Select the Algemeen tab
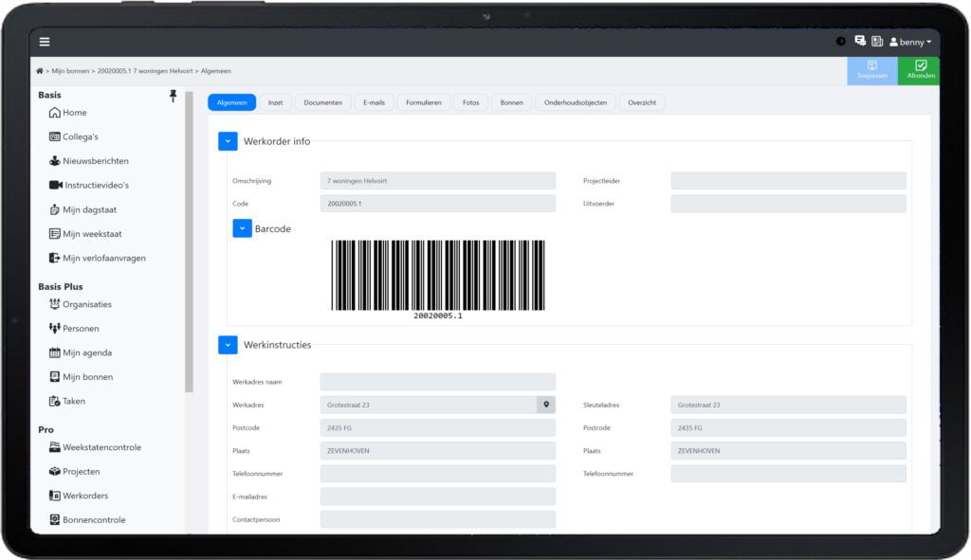The image size is (971, 560). 231,102
